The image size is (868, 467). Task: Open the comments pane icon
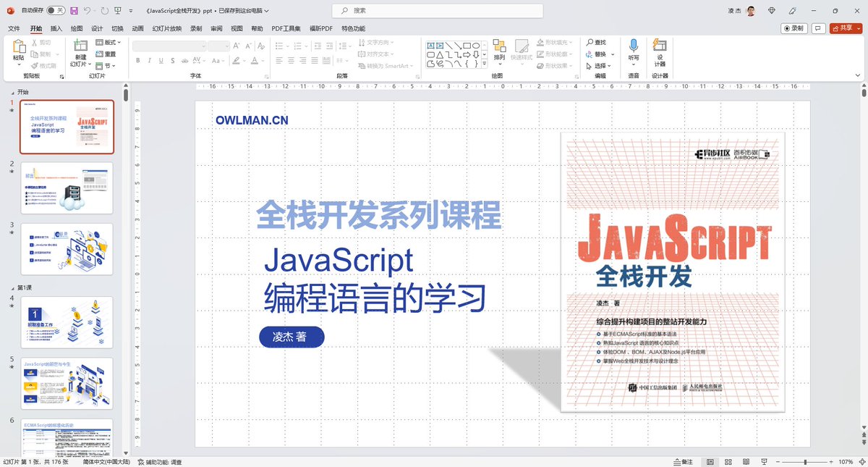click(x=819, y=28)
